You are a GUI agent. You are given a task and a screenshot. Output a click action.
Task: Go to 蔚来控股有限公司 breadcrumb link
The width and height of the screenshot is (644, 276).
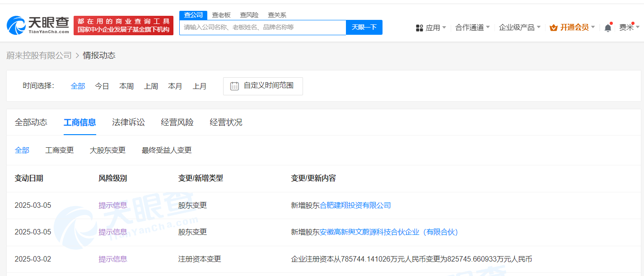pos(39,56)
